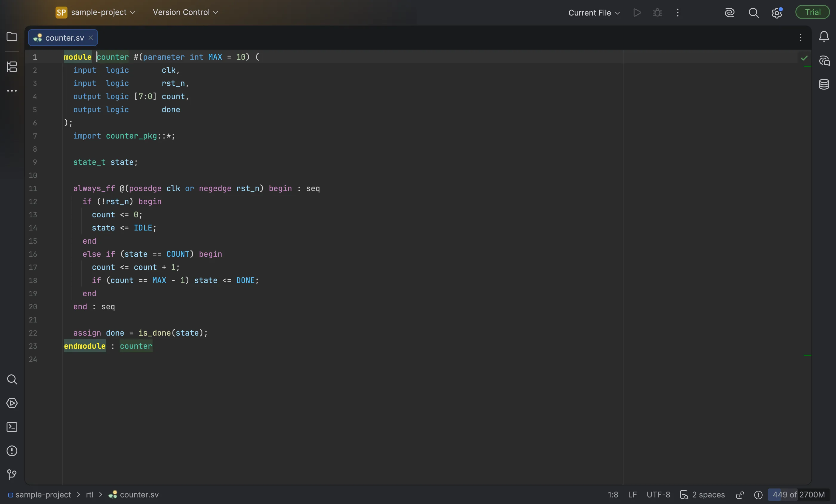Show more tool windows ellipsis in left sidebar
The height and width of the screenshot is (504, 836).
12,90
